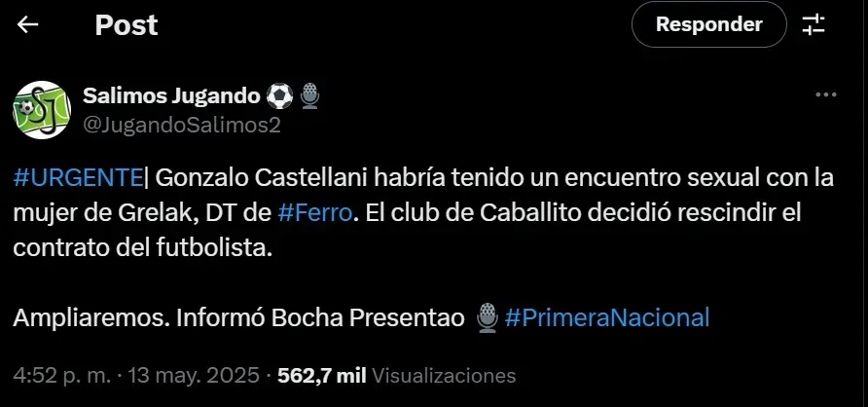Click the Visualizaciones label

pos(444,376)
